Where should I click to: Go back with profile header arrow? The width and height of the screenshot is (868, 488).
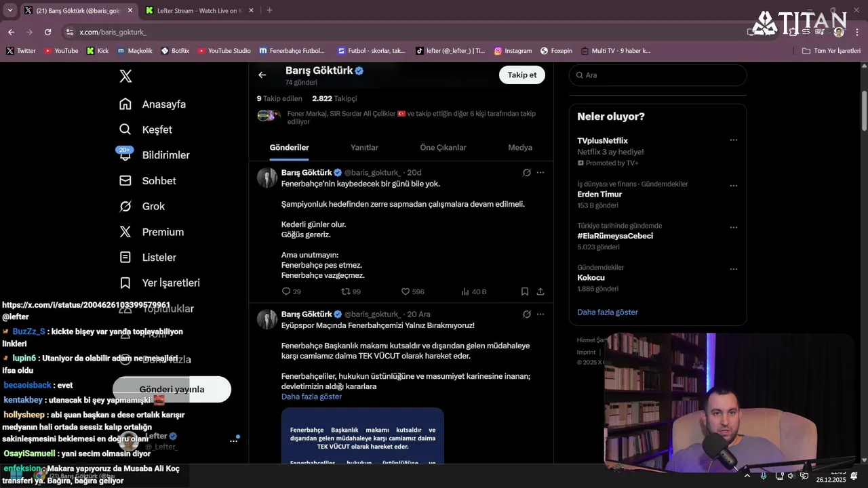click(262, 75)
